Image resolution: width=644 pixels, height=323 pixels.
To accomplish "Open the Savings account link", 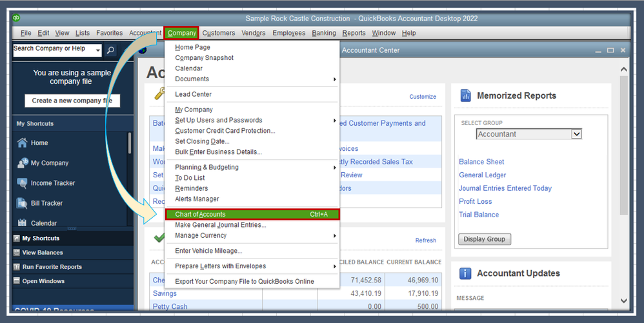I will (x=165, y=293).
